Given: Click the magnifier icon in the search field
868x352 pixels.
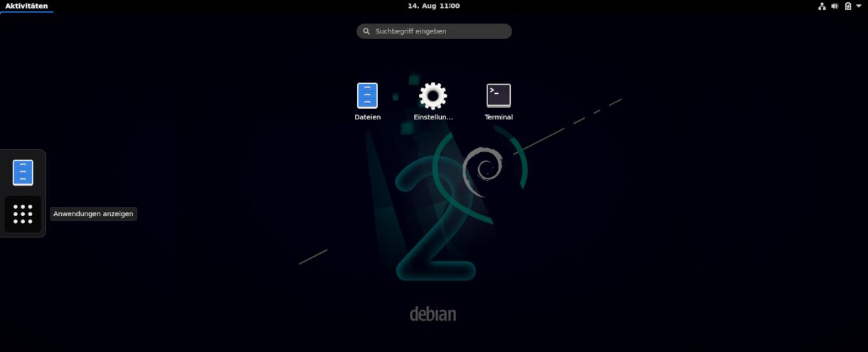Looking at the screenshot, I should pos(366,31).
